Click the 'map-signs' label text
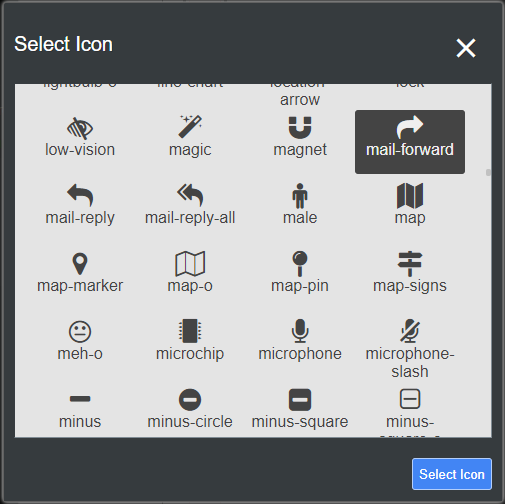The image size is (505, 504). pos(410,286)
